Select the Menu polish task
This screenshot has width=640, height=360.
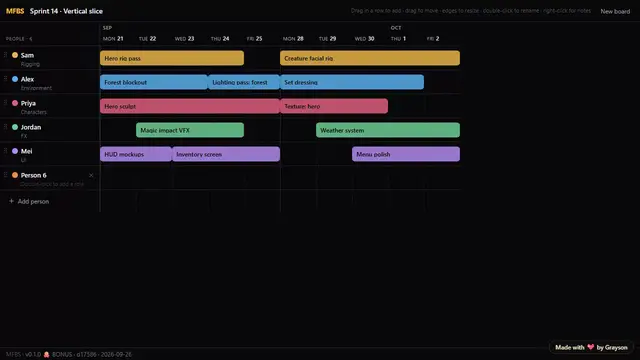(406, 154)
